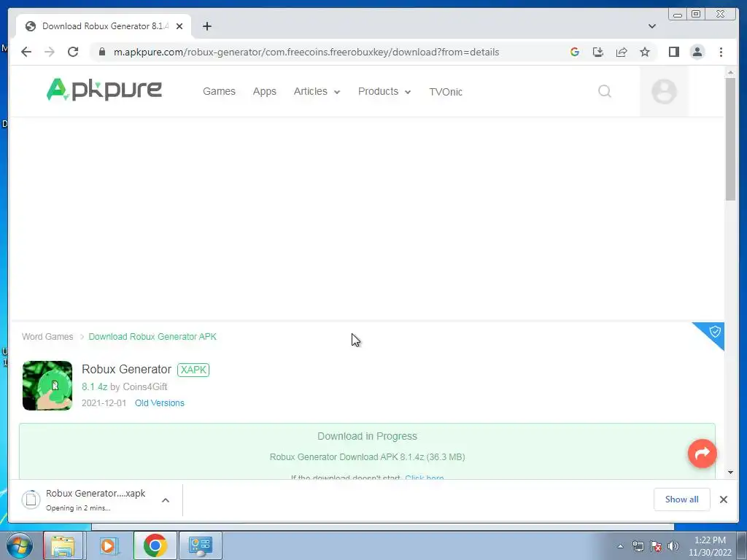Click the page scrollbar up arrow
Image resolution: width=747 pixels, height=560 pixels.
click(x=730, y=72)
